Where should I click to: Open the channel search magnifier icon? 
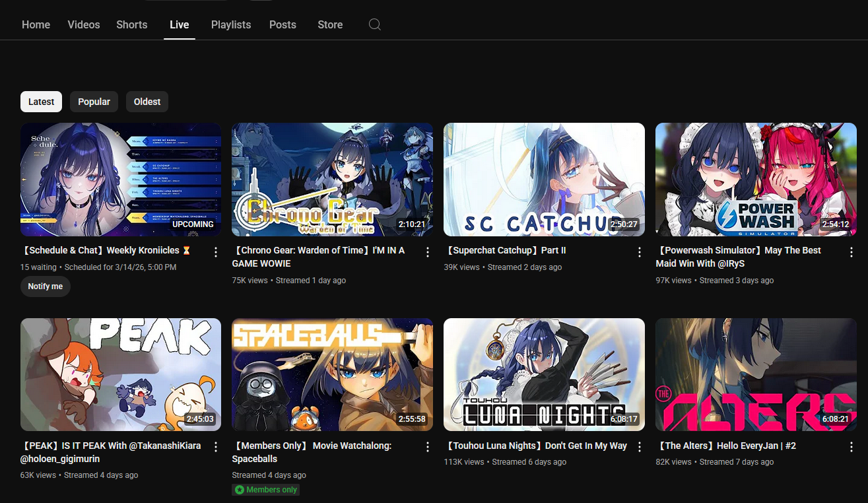374,24
